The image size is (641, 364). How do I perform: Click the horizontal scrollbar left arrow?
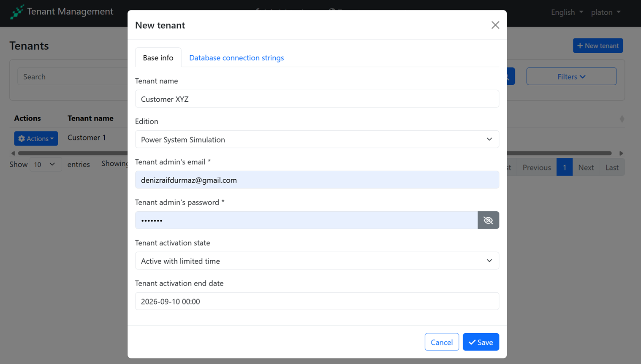[13, 153]
